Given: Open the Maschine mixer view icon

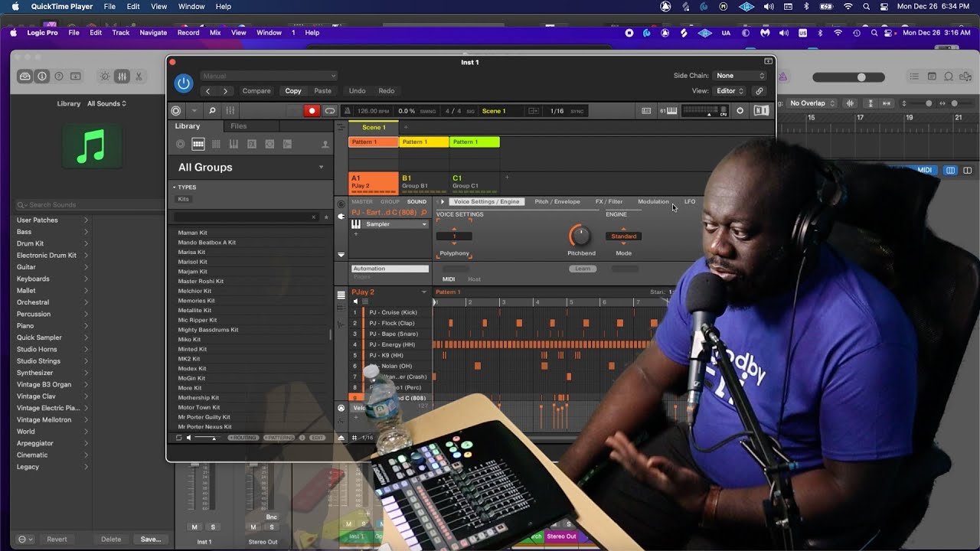Looking at the screenshot, I should pos(230,111).
